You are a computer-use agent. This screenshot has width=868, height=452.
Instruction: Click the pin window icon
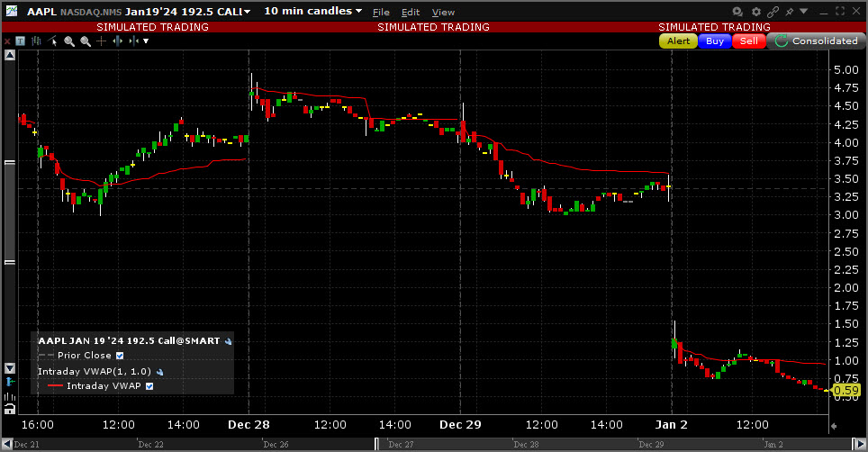(790, 11)
